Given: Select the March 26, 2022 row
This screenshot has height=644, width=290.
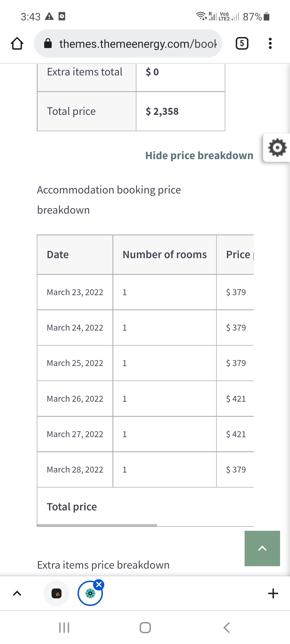Looking at the screenshot, I should (145, 399).
